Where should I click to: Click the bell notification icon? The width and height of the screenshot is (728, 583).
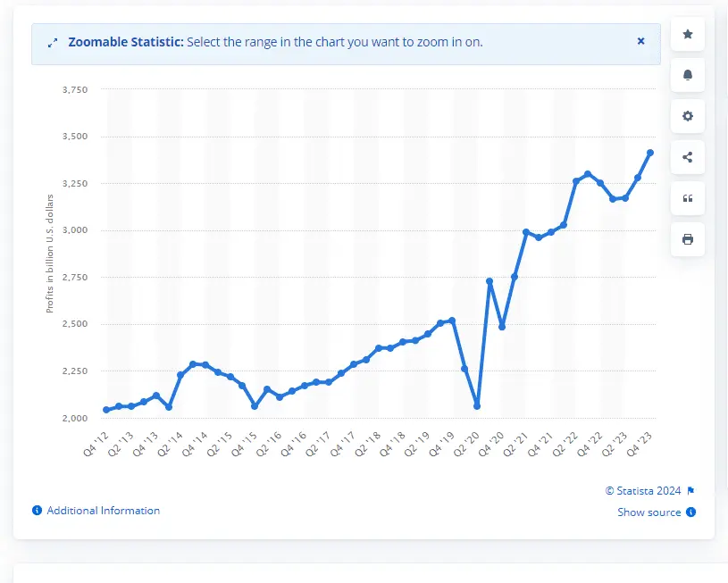tap(687, 75)
